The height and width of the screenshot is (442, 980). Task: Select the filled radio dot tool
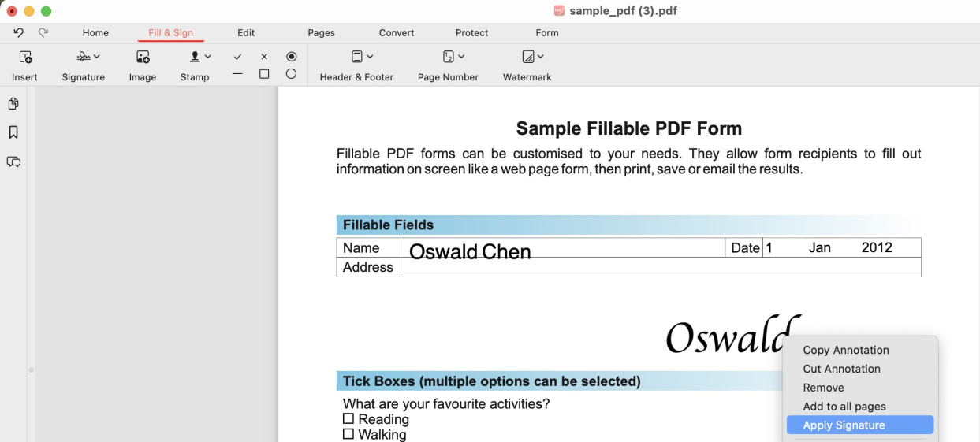pos(292,57)
